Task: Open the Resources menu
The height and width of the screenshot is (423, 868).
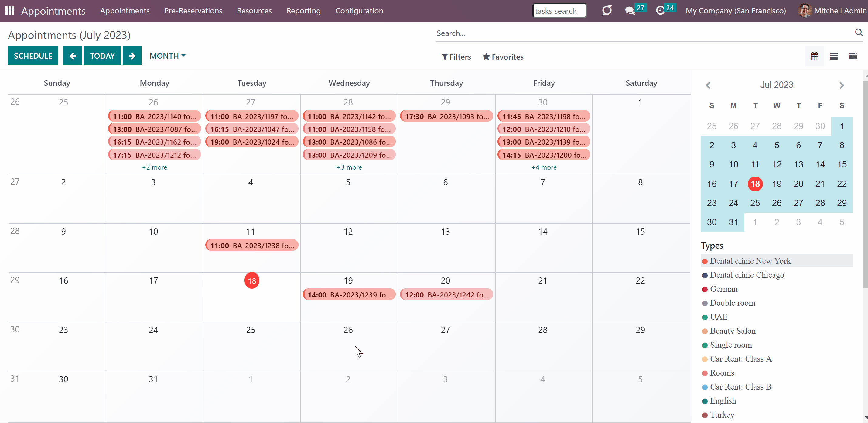Action: pos(254,10)
